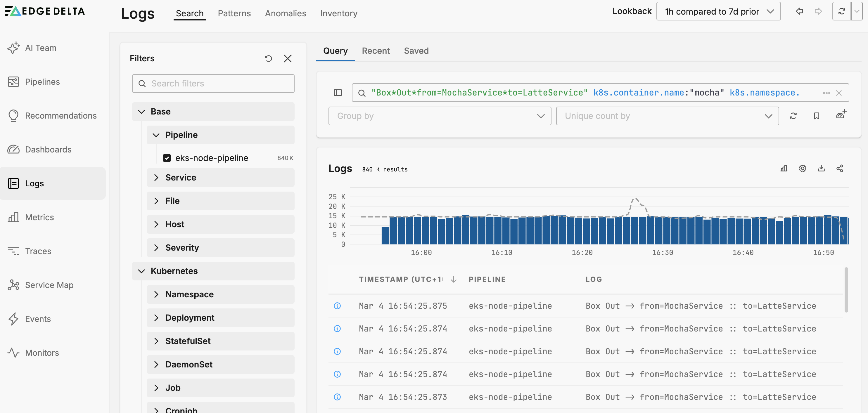Close the Filters panel
This screenshot has width=868, height=413.
pos(288,58)
